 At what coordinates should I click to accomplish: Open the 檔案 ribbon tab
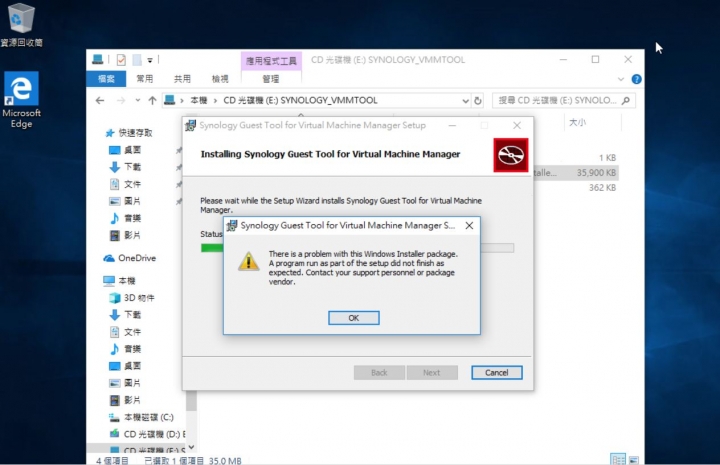click(106, 78)
